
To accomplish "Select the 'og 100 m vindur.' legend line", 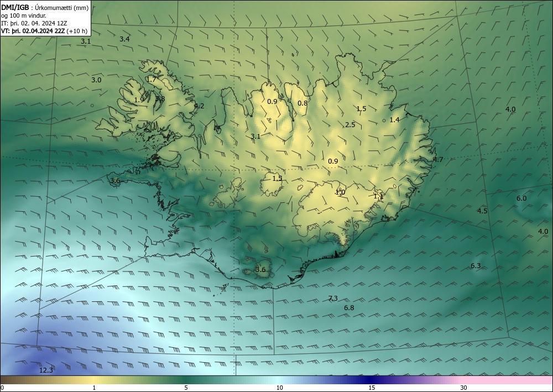I will click(x=24, y=15).
